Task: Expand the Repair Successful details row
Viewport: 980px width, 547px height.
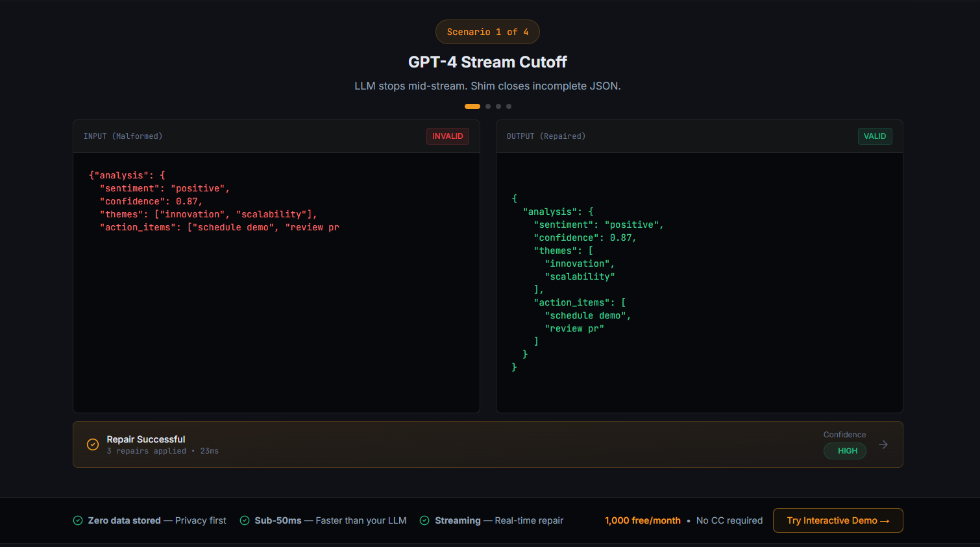Action: point(487,444)
